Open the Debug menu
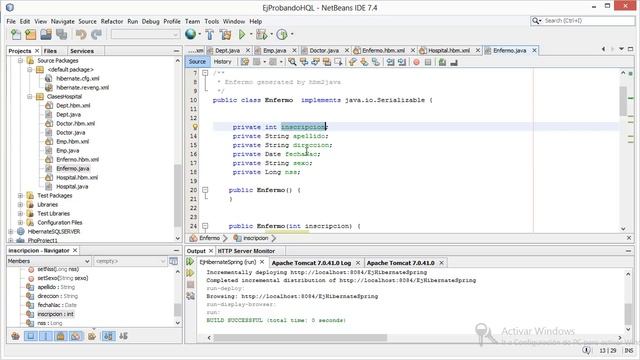Viewport: 640px width, 360px height. tap(151, 21)
